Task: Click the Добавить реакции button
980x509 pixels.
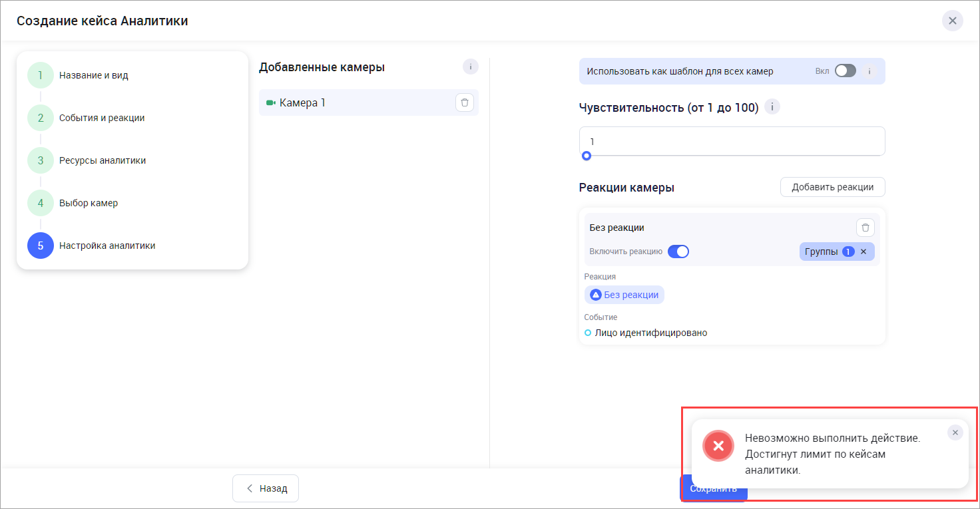Action: click(x=832, y=187)
